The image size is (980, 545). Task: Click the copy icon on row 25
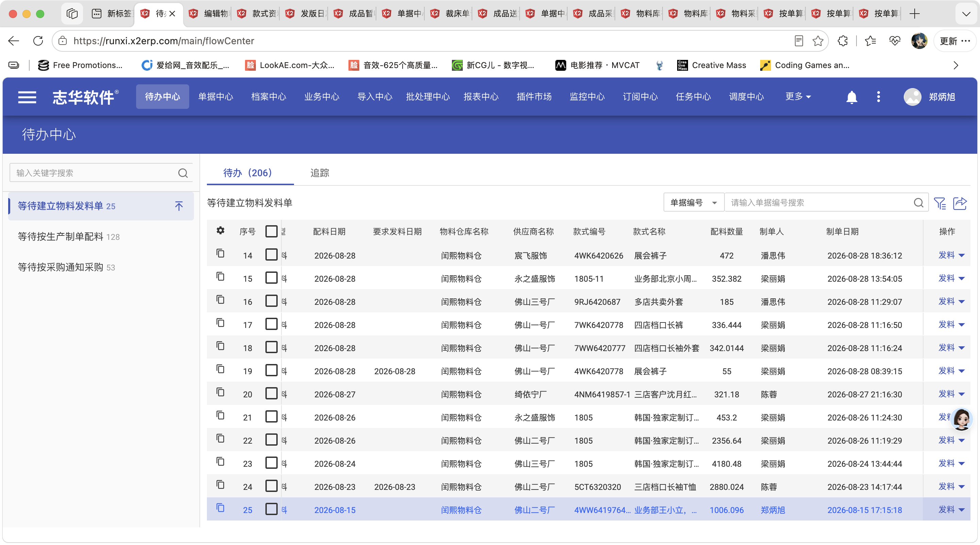[x=220, y=508]
